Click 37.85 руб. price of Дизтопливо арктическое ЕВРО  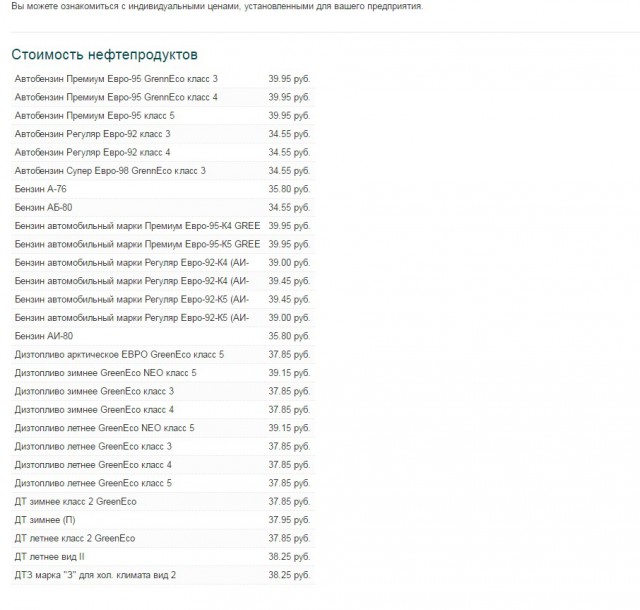tap(289, 354)
